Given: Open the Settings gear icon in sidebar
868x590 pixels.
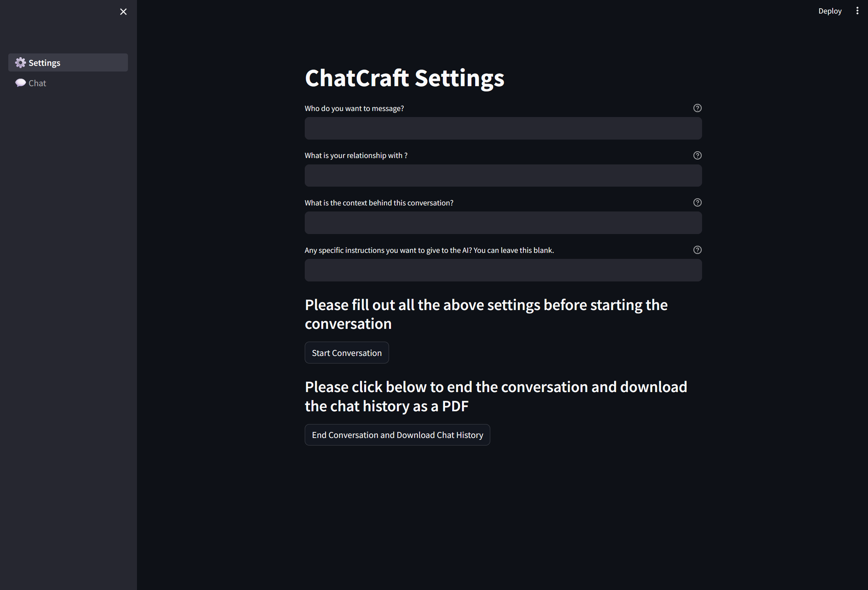Looking at the screenshot, I should click(x=21, y=62).
